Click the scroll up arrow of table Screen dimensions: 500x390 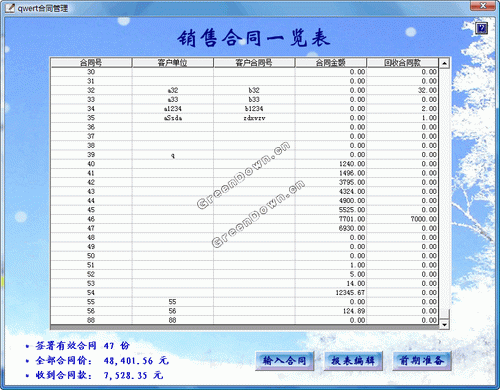point(444,63)
